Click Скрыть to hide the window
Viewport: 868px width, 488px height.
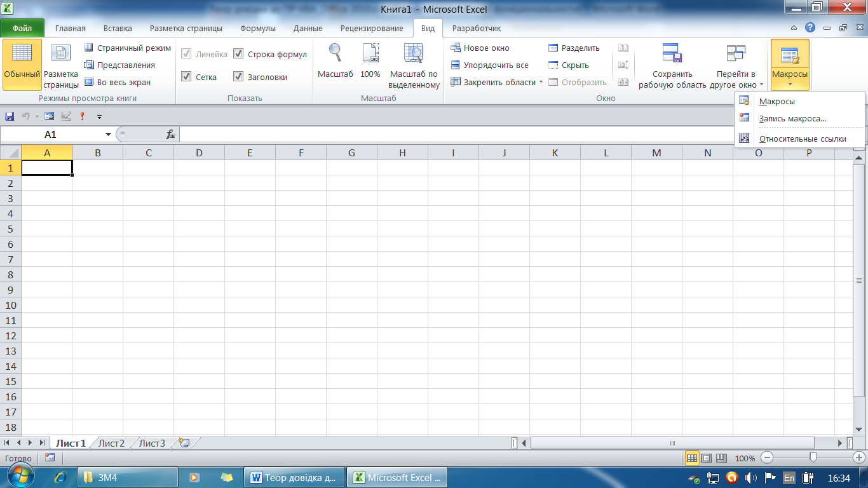569,65
